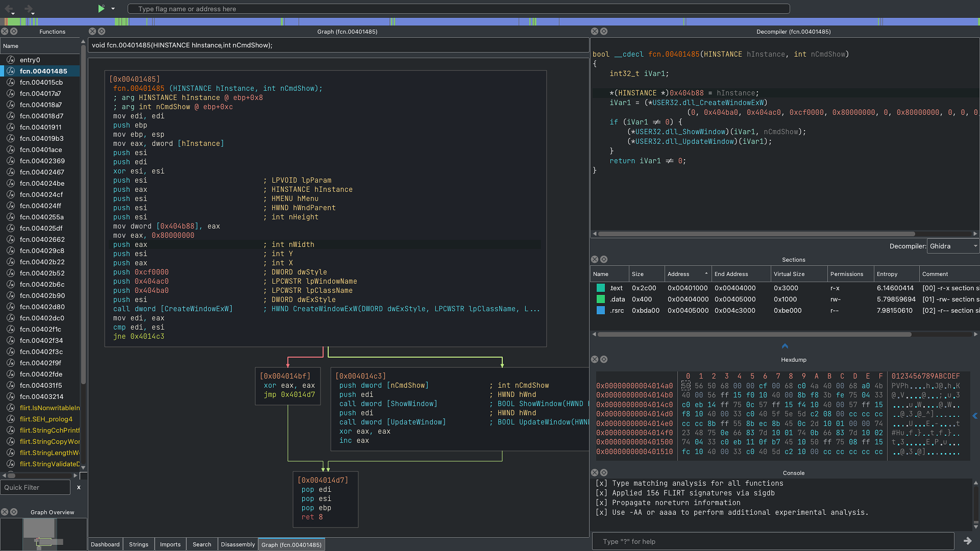The image size is (980, 551).
Task: Open the debug mode dropdown arrow
Action: [x=113, y=9]
